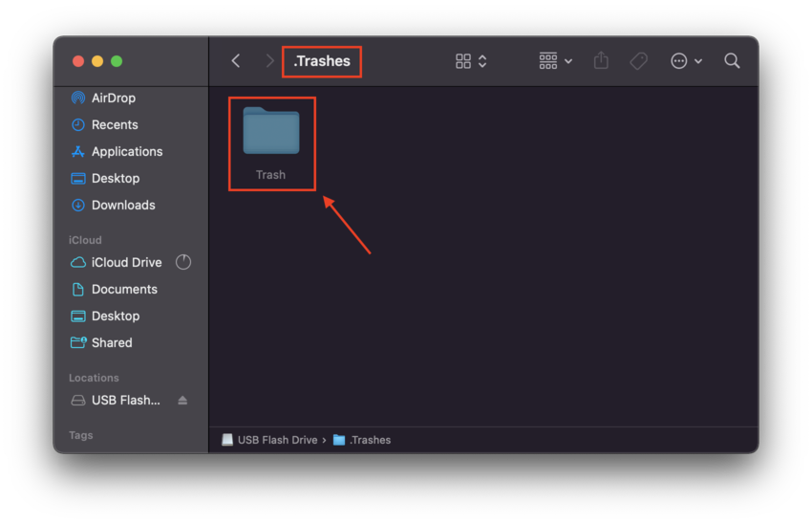Click the Tags section header
The width and height of the screenshot is (812, 524).
coord(81,435)
